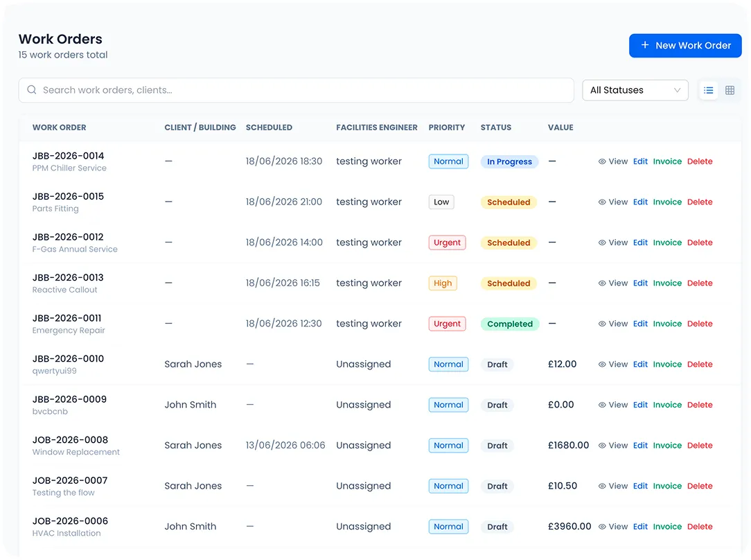
Task: Click the Low priority badge
Action: [x=441, y=202]
